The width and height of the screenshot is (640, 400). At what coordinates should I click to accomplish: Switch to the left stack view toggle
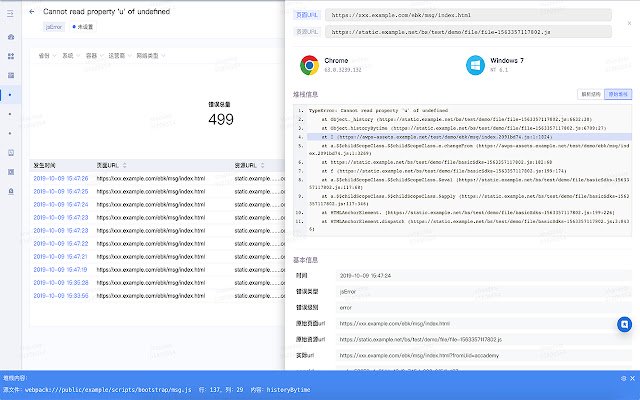(x=591, y=94)
